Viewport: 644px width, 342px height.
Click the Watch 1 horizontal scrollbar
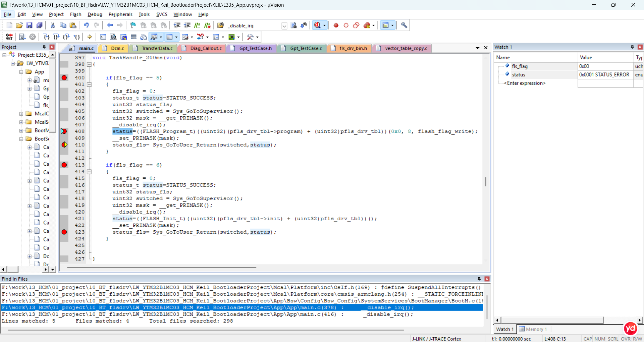[552, 320]
